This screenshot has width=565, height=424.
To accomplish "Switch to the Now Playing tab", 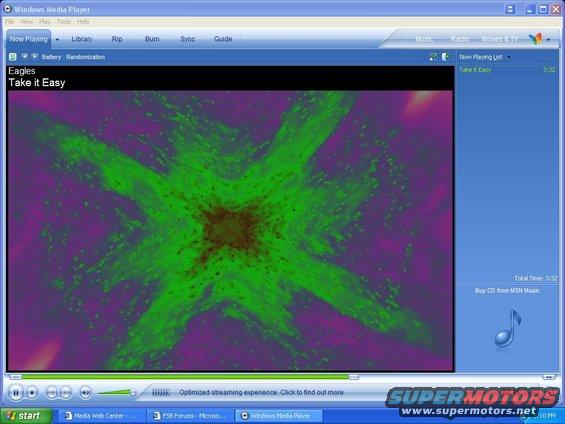I will (28, 39).
